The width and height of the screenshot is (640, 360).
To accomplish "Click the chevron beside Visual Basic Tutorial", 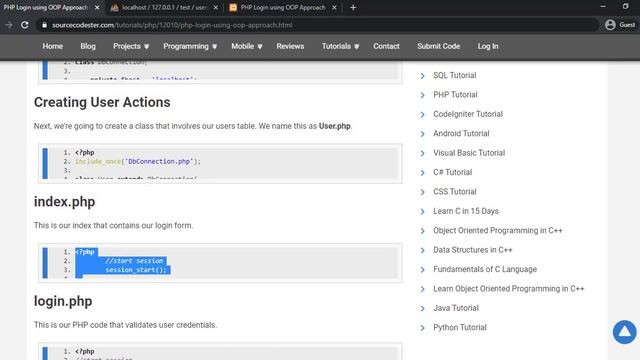I will (422, 153).
